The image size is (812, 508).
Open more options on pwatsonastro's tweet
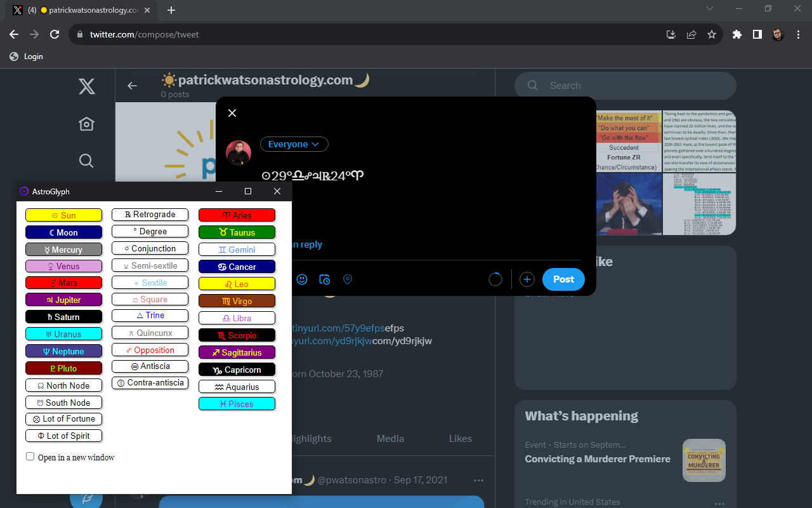pyautogui.click(x=478, y=480)
